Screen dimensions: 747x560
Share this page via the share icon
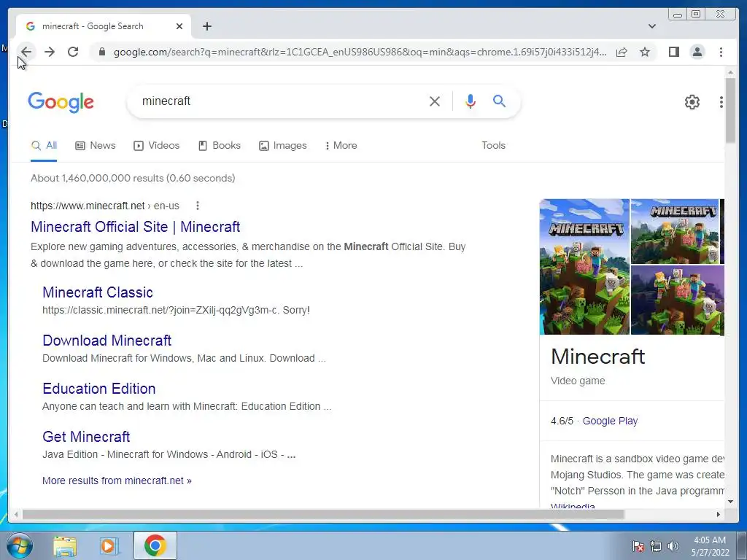622,52
